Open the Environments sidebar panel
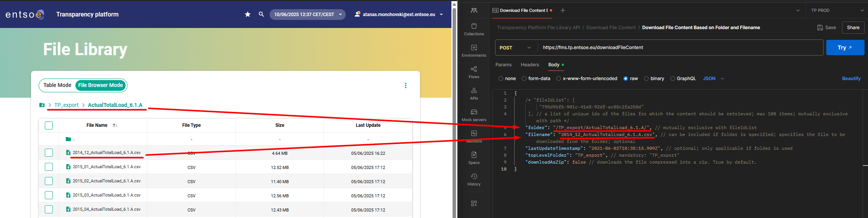Screen dimensions: 868x218 (x=474, y=51)
